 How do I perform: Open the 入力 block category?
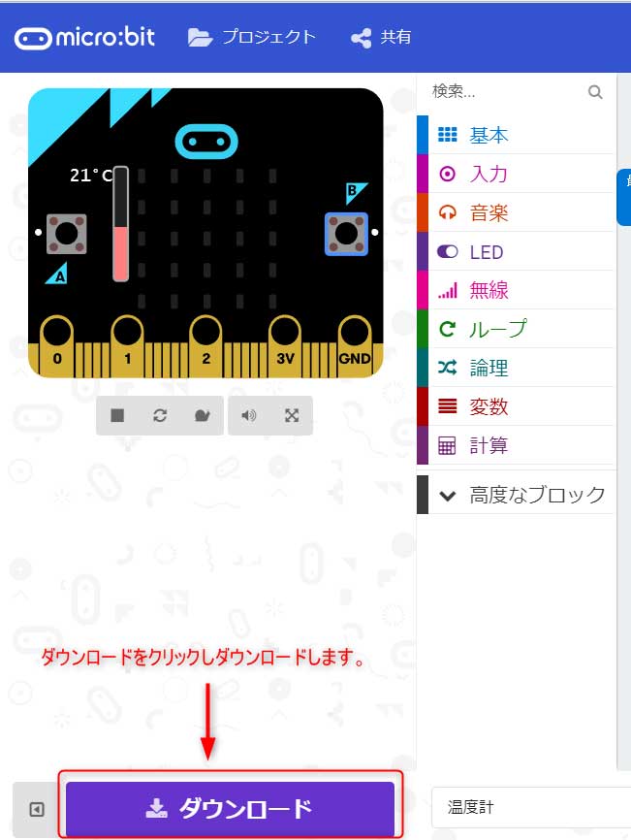516,174
